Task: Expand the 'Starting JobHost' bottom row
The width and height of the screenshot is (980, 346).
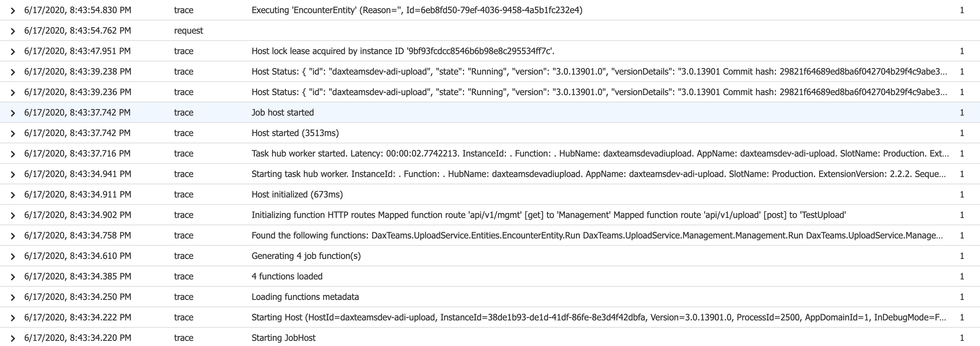Action: [13, 338]
